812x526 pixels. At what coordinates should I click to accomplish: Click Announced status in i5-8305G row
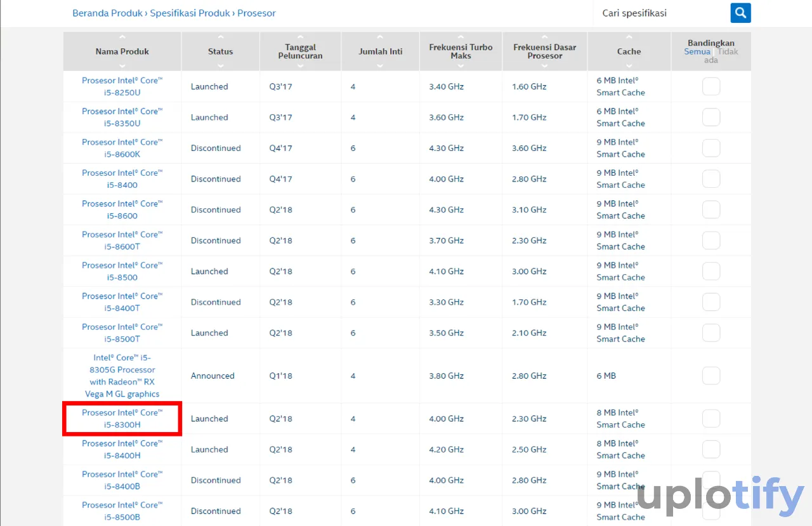coord(213,376)
